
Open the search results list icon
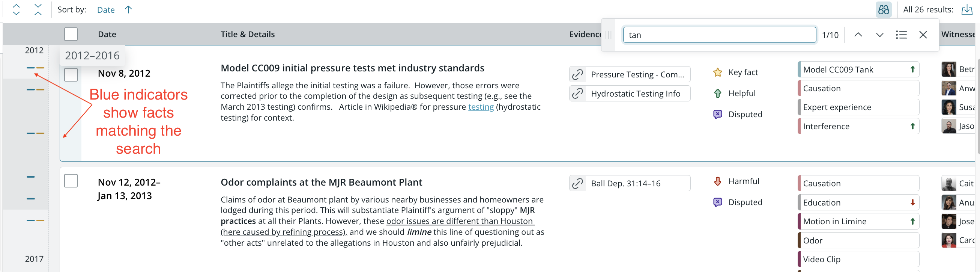[901, 35]
